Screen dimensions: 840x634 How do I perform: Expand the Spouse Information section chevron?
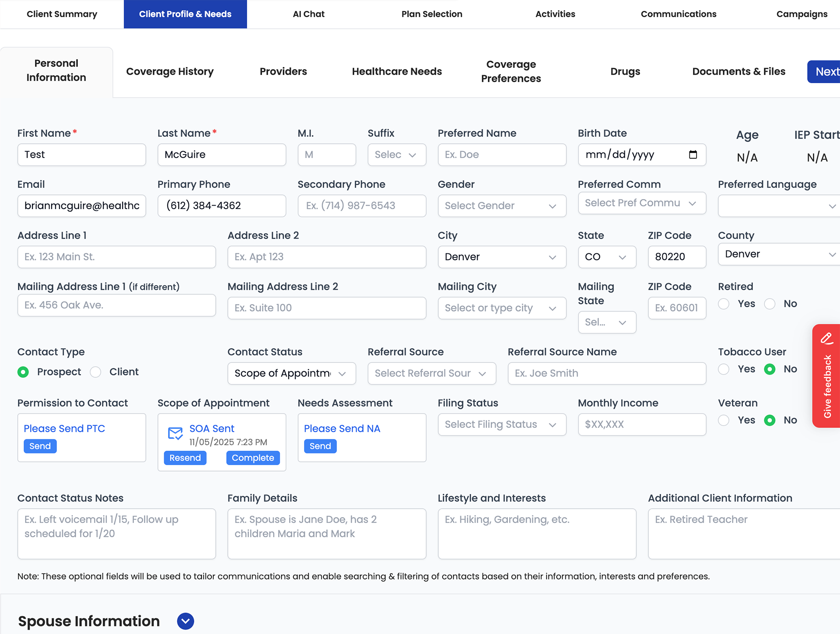point(185,621)
